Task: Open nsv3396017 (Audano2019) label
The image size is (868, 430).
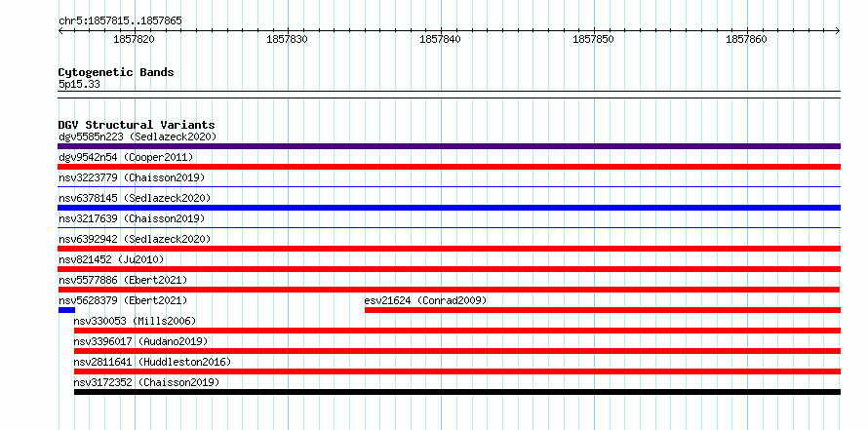Action: (x=140, y=341)
